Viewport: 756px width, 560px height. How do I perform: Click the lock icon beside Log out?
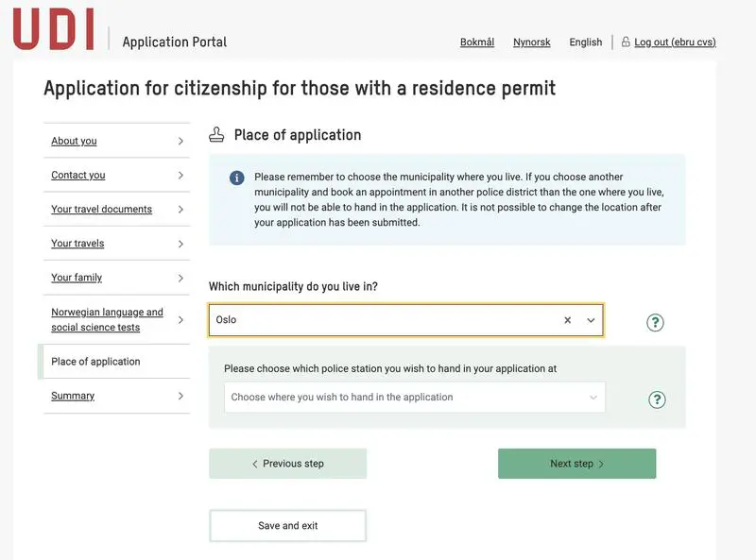point(626,42)
